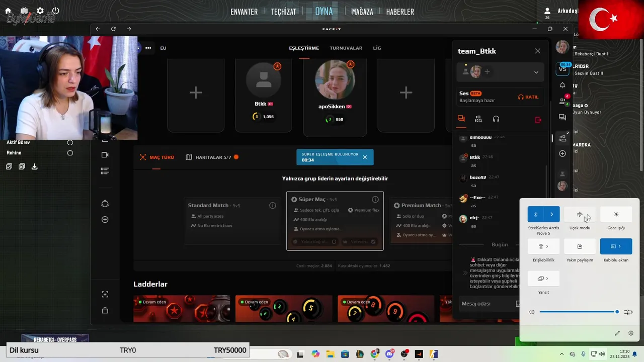
Task: Open Google Chrome from the taskbar
Action: pyautogui.click(x=374, y=354)
